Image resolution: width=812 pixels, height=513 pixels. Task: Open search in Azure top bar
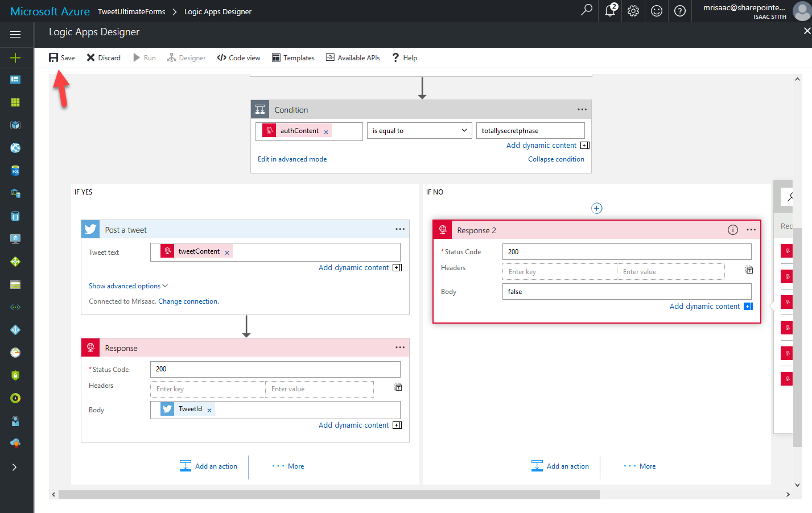tap(587, 10)
